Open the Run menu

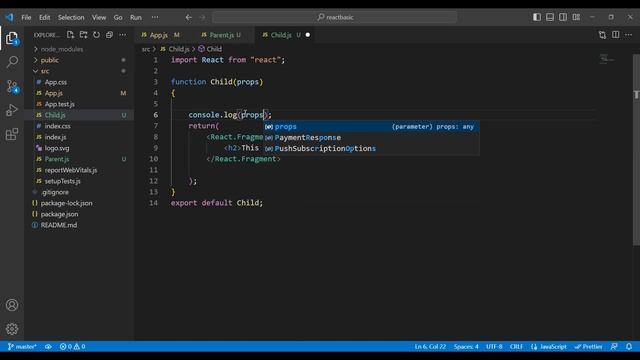pyautogui.click(x=136, y=17)
